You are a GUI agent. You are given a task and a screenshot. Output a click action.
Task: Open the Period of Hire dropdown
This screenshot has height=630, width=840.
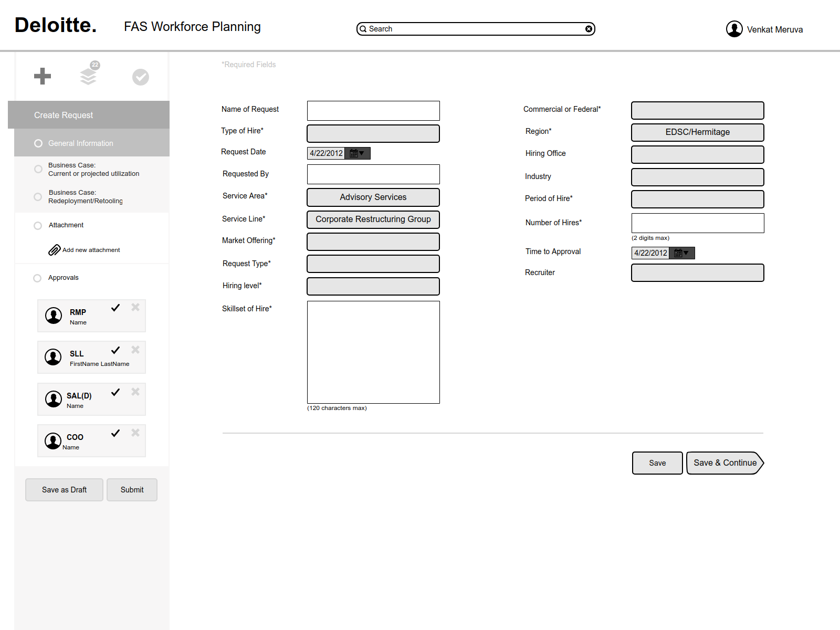tap(698, 199)
